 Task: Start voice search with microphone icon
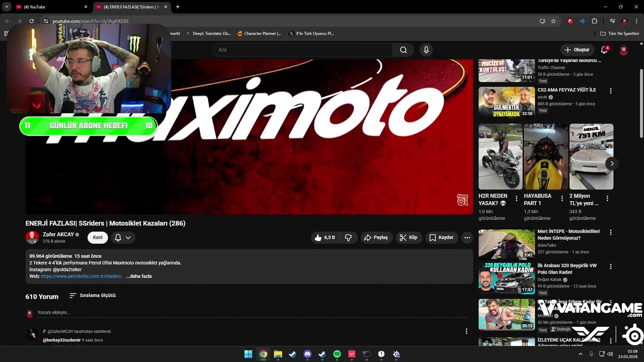[x=426, y=50]
